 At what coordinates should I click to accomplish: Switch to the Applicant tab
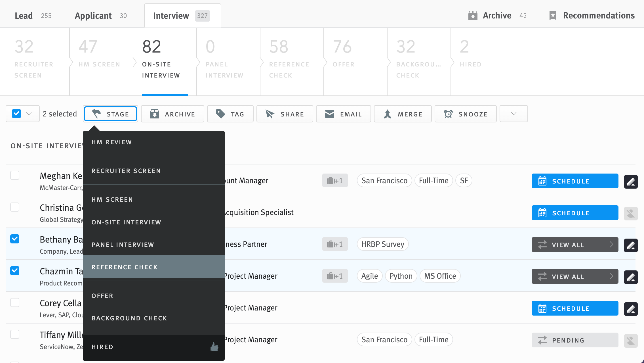point(93,16)
